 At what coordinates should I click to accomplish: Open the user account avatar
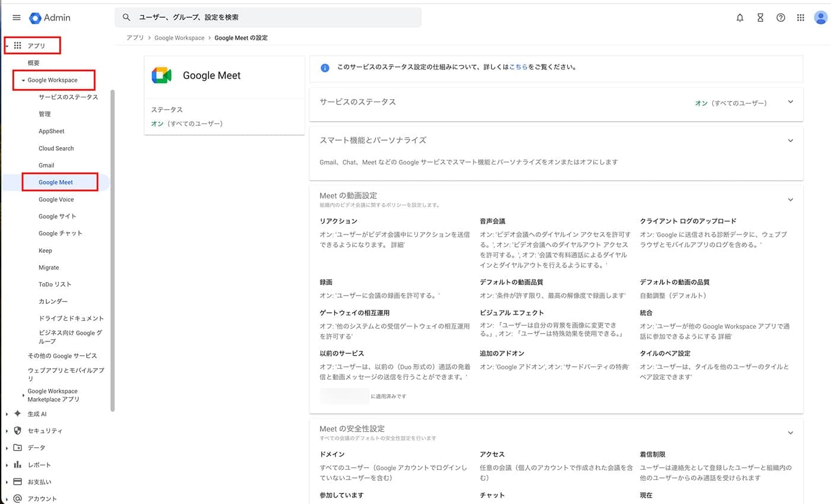pos(821,18)
